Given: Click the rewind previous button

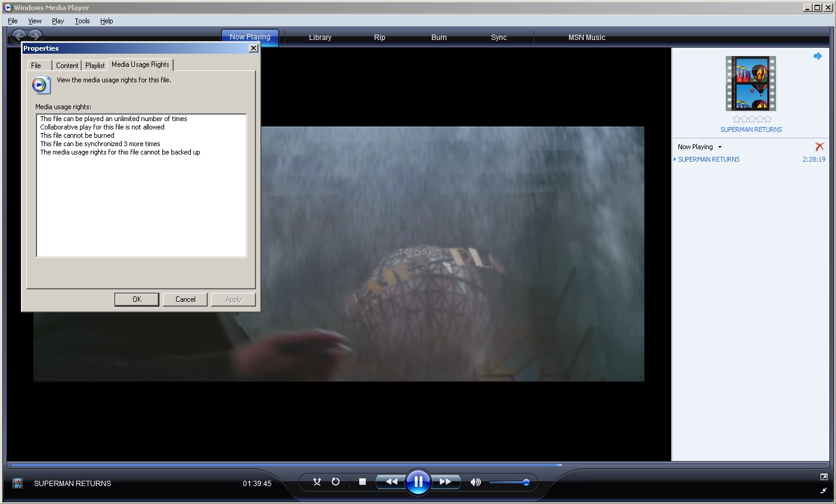Looking at the screenshot, I should point(391,482).
